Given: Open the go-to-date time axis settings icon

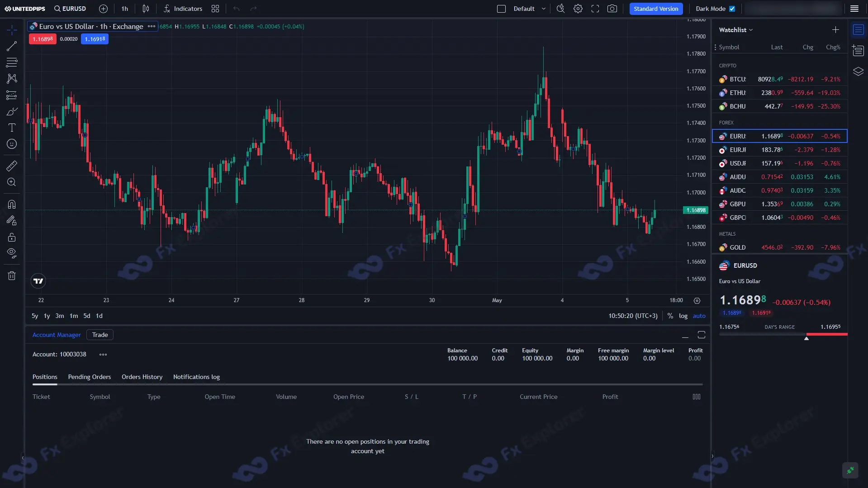Looking at the screenshot, I should (x=697, y=300).
